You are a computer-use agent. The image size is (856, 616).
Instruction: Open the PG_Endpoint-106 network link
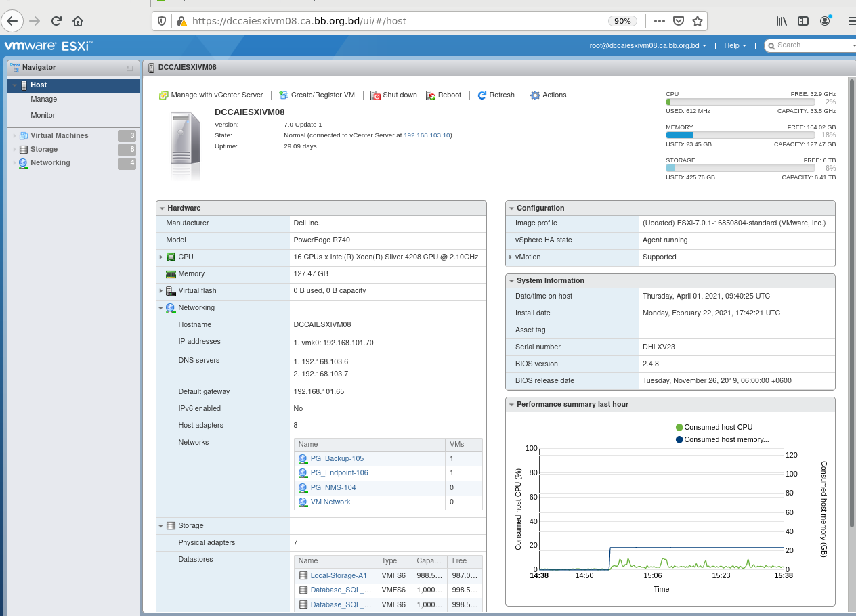(x=339, y=472)
